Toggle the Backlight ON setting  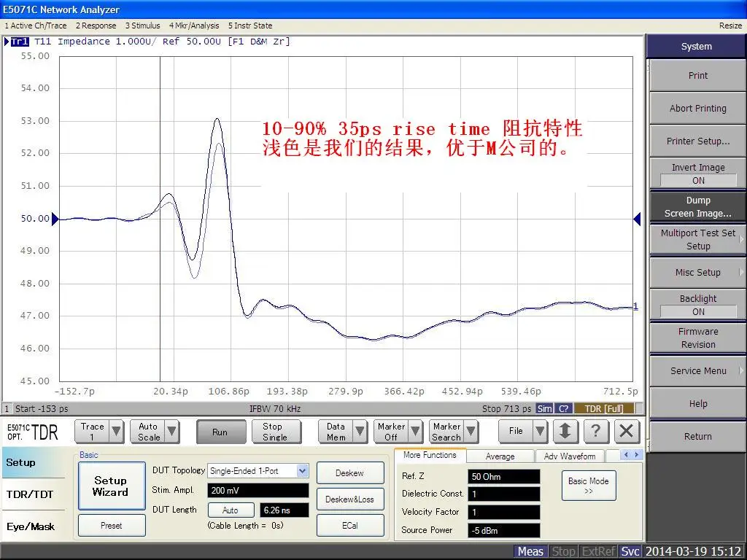pyautogui.click(x=697, y=305)
